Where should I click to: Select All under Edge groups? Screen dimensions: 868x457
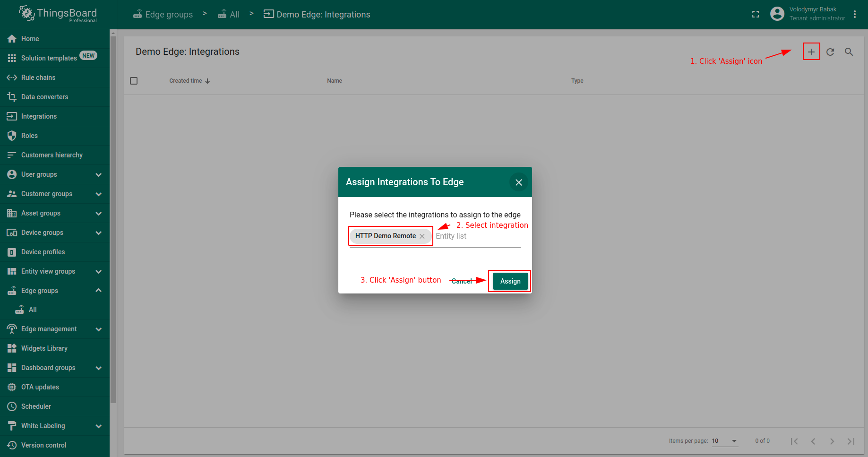click(x=55, y=310)
